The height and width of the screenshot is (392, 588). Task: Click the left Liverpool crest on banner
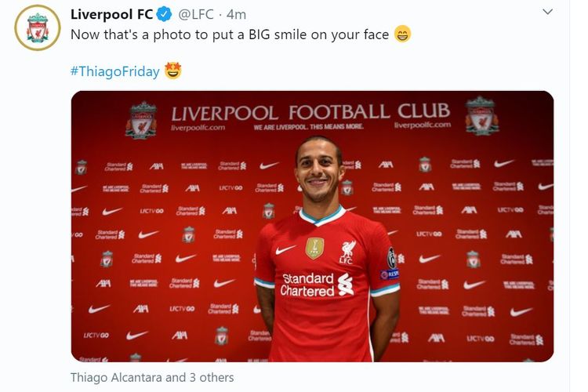click(x=141, y=120)
